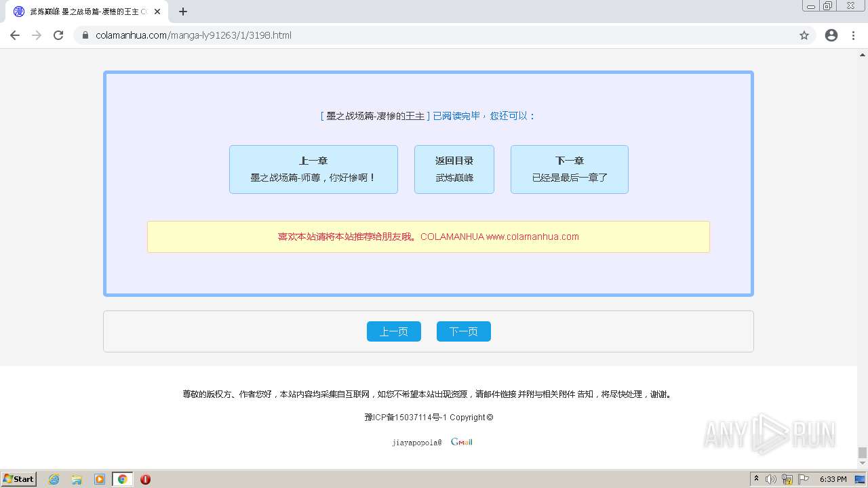The height and width of the screenshot is (488, 868).
Task: Click the Gmail logo in footer
Action: click(462, 442)
